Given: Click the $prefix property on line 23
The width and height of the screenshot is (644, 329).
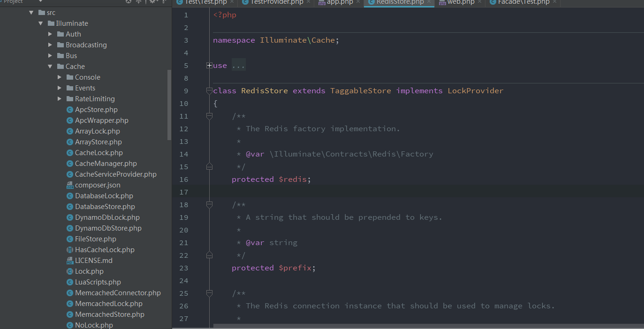Looking at the screenshot, I should [295, 268].
